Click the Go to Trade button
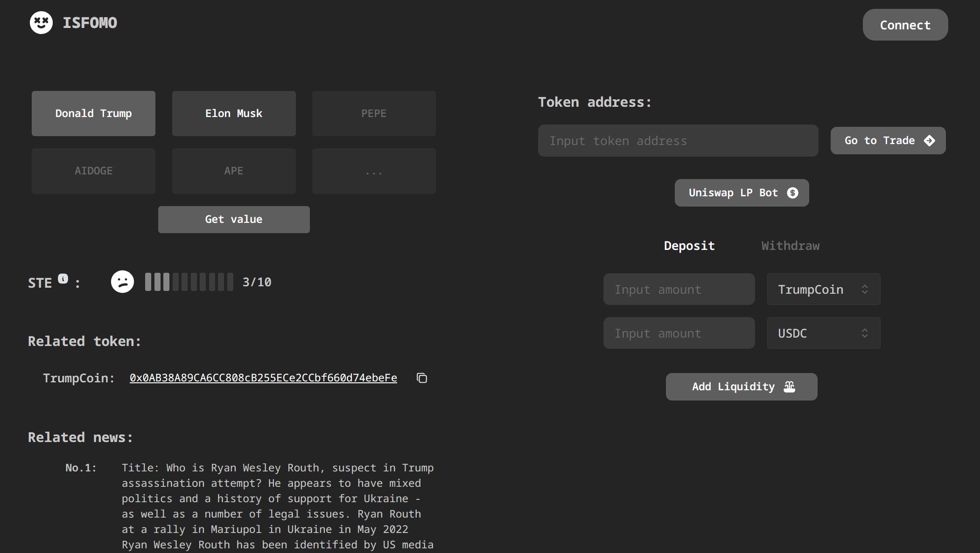 [x=888, y=140]
